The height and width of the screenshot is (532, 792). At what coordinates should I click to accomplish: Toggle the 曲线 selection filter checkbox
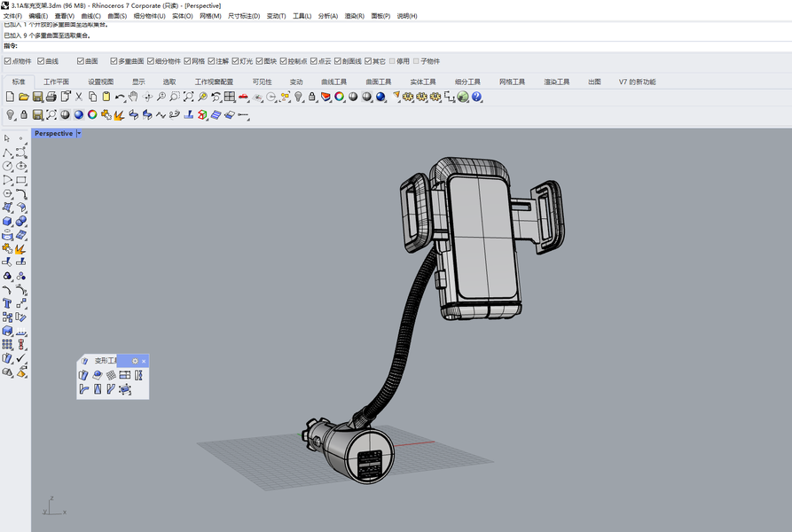[x=41, y=61]
